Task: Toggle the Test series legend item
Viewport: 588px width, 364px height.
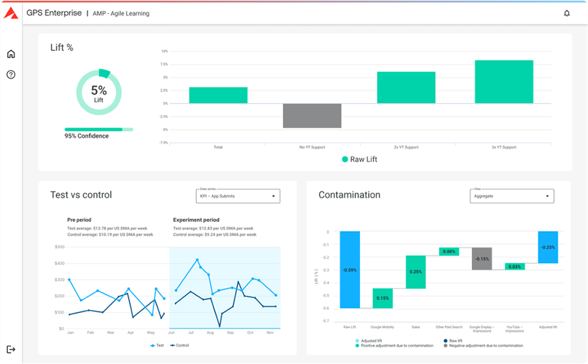Action: pos(157,346)
